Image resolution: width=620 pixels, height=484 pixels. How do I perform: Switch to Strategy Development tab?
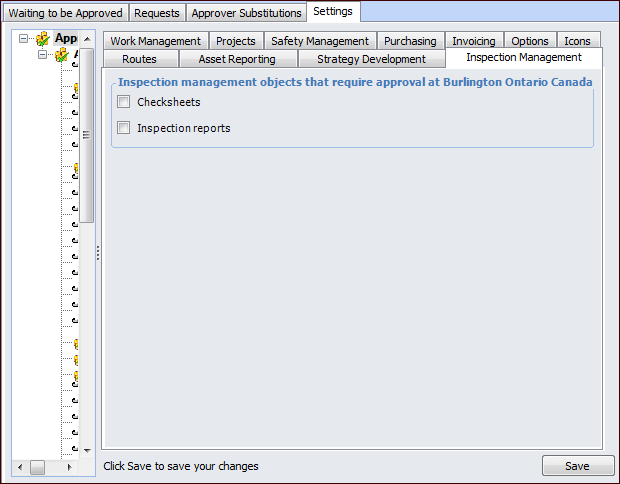tap(371, 59)
